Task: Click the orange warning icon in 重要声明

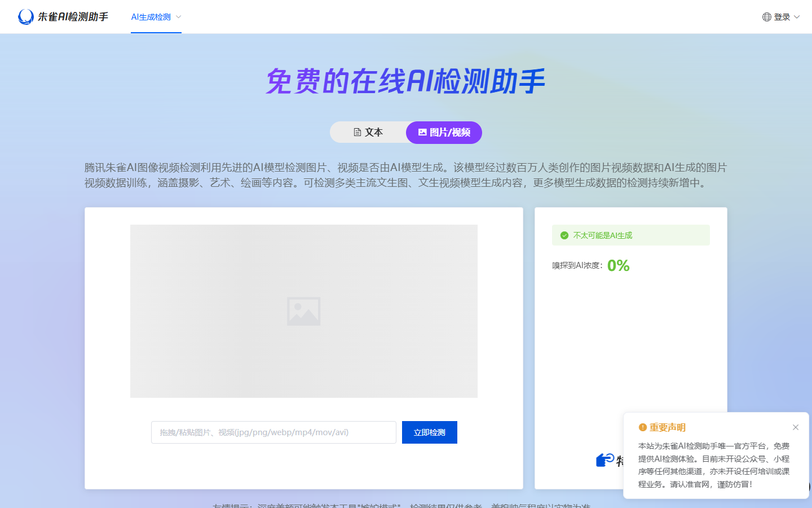Action: 642,427
